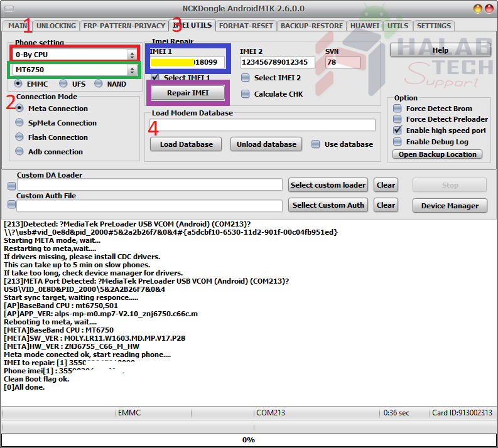
Task: Open the FORMAT-RESET tab
Action: pos(246,26)
